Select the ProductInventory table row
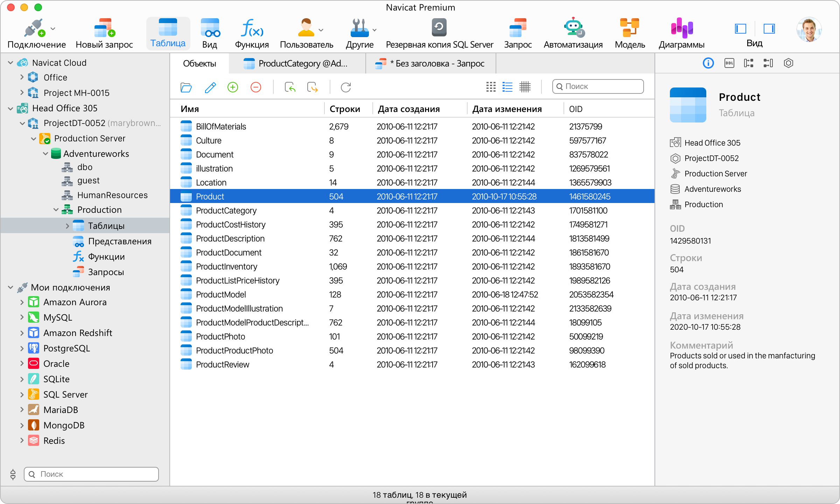The height and width of the screenshot is (504, 840). coord(412,266)
